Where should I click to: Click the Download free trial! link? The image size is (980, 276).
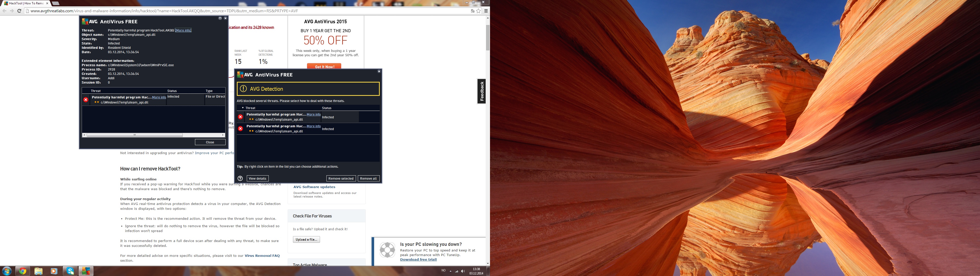(x=419, y=260)
